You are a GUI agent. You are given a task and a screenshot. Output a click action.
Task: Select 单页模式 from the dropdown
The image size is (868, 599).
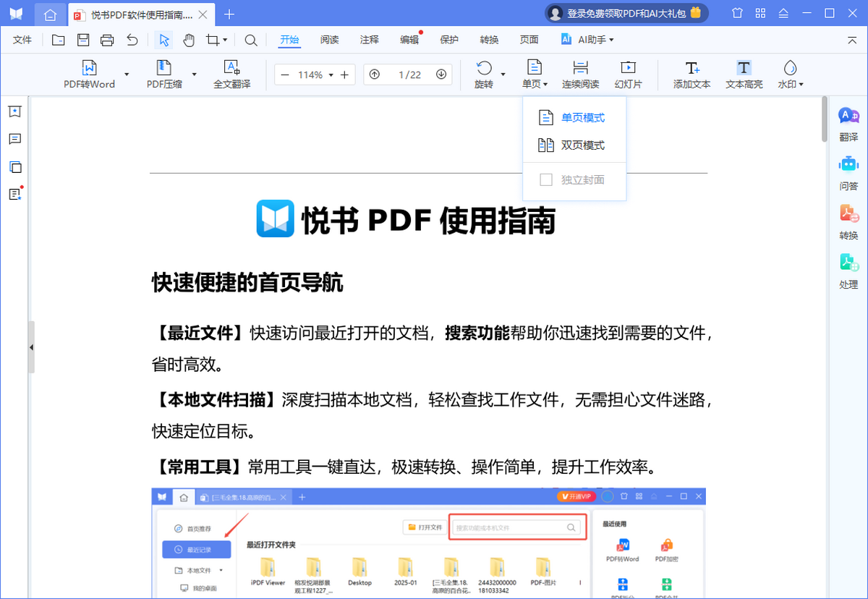574,118
